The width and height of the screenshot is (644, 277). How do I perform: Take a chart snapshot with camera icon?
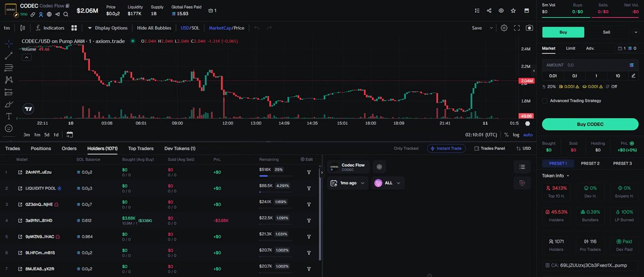click(530, 28)
